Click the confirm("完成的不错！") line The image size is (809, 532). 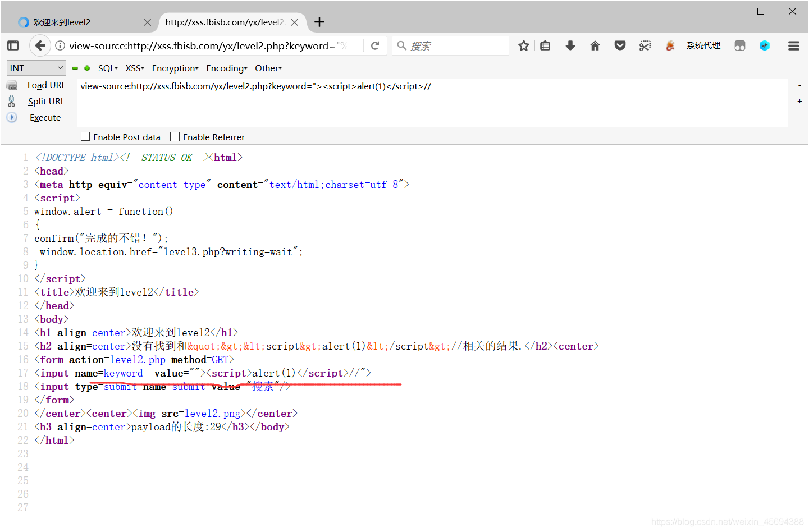point(101,239)
